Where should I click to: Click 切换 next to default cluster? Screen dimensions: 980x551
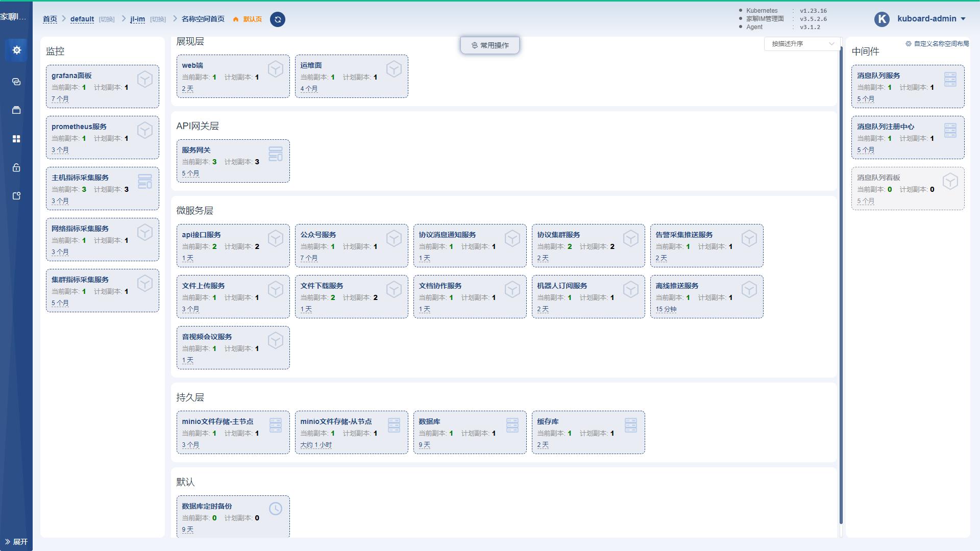(107, 19)
